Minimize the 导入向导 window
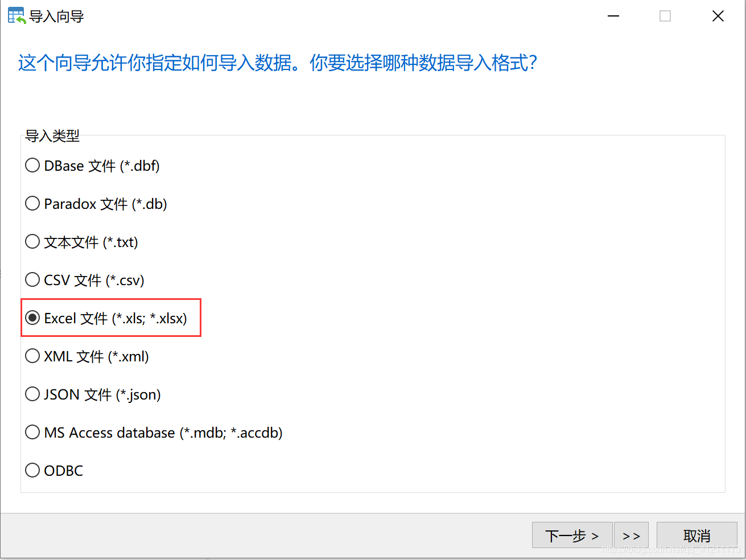This screenshot has width=746, height=560. click(x=613, y=16)
